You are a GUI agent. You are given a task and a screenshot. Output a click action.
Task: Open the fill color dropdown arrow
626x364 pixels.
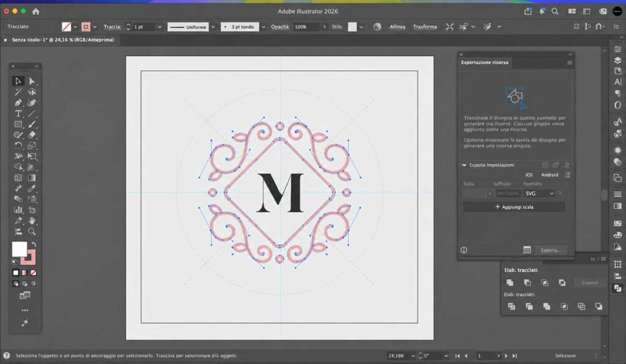click(75, 27)
